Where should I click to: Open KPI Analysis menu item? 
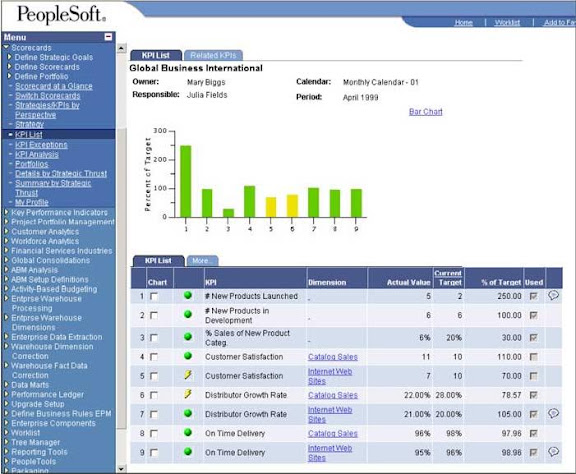tap(37, 154)
